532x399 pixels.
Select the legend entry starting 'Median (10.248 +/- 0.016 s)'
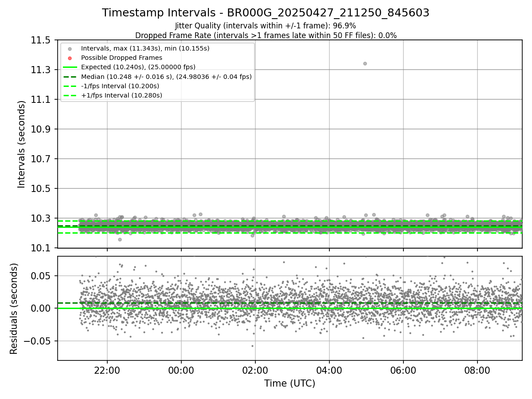coord(166,77)
